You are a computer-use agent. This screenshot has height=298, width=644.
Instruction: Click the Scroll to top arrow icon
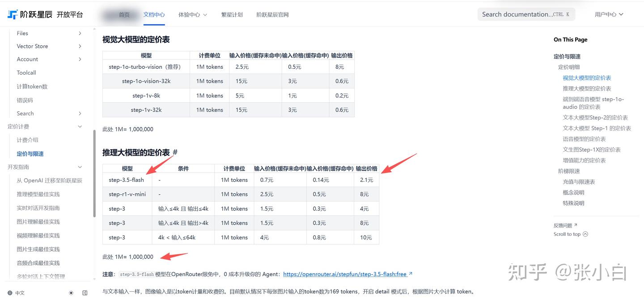pos(585,234)
